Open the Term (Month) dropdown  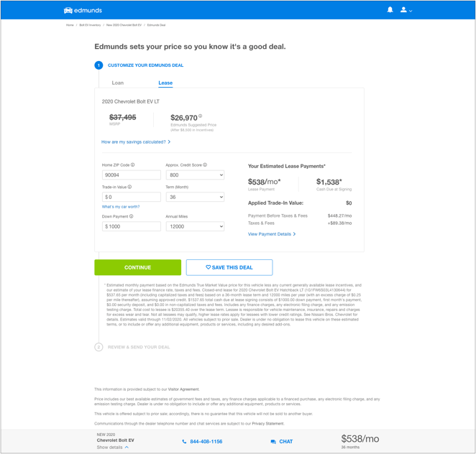coord(195,197)
